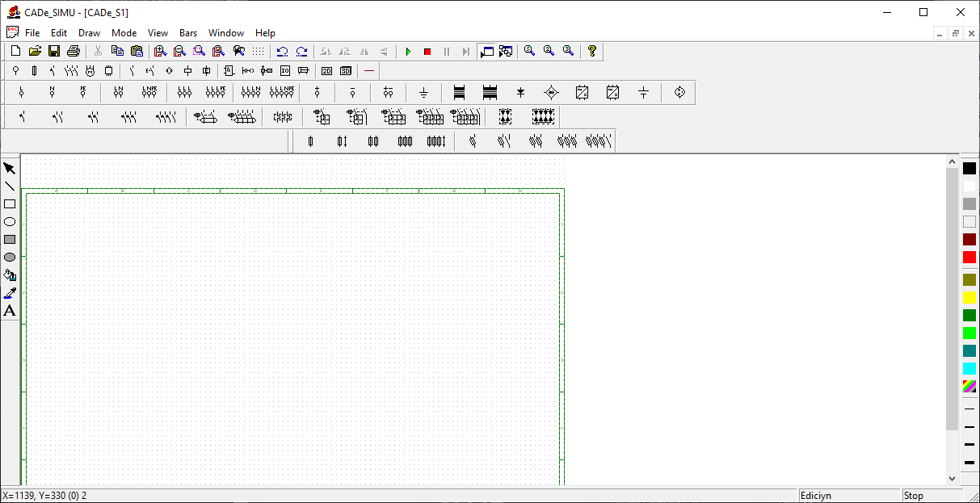Select the arrow pointer tool
Image resolution: width=980 pixels, height=503 pixels.
tap(10, 169)
